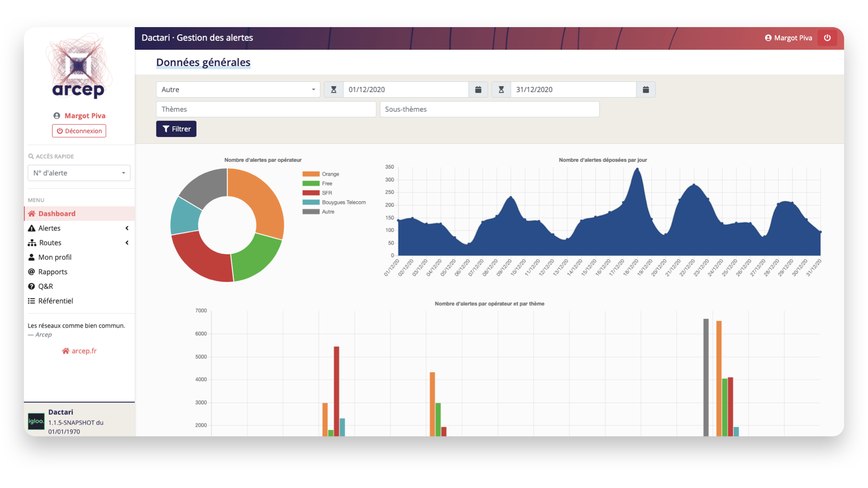Viewport: 868px width, 488px height.
Task: Click hourglass icon before start date field
Action: coord(334,89)
